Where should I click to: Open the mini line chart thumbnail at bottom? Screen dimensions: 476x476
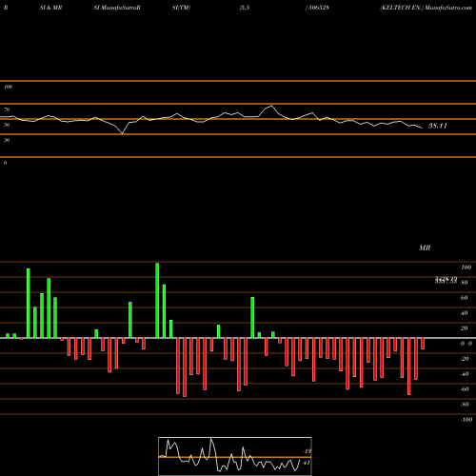(235, 456)
